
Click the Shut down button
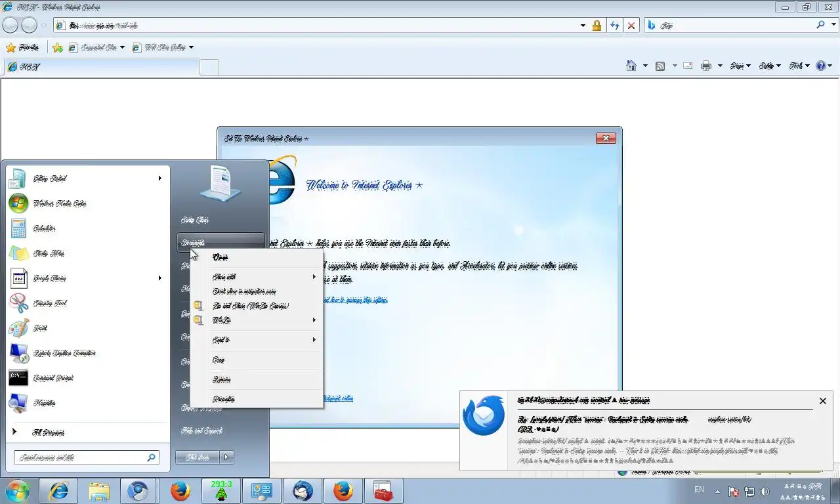tap(198, 457)
